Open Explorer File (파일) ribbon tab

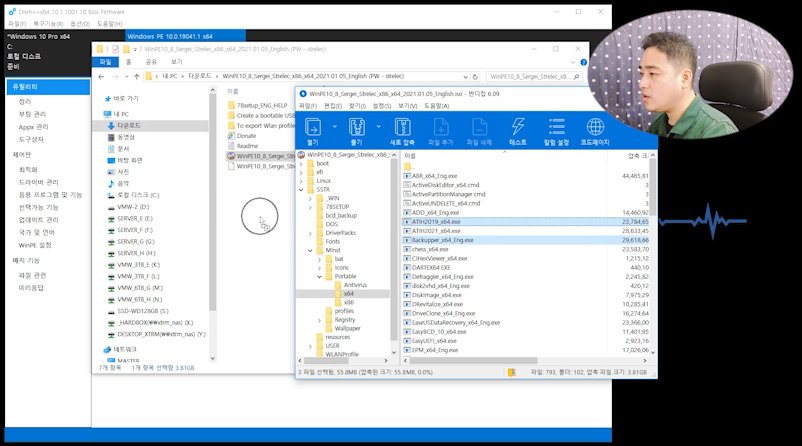(105, 62)
